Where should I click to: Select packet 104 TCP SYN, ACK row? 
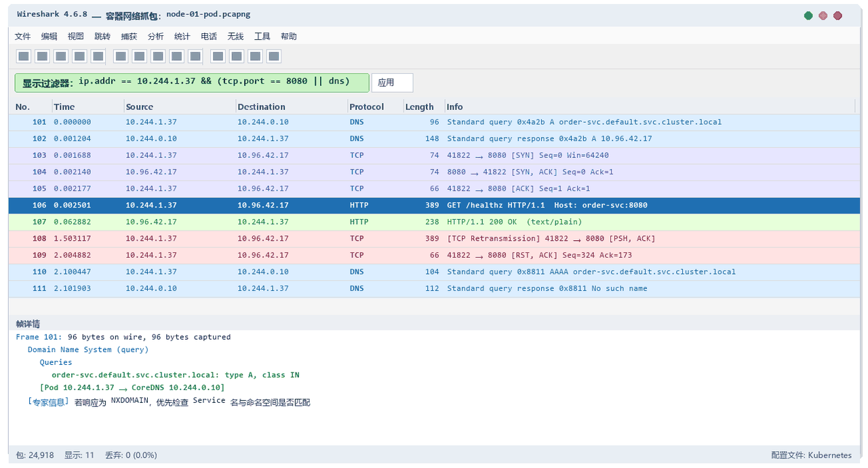tap(434, 172)
